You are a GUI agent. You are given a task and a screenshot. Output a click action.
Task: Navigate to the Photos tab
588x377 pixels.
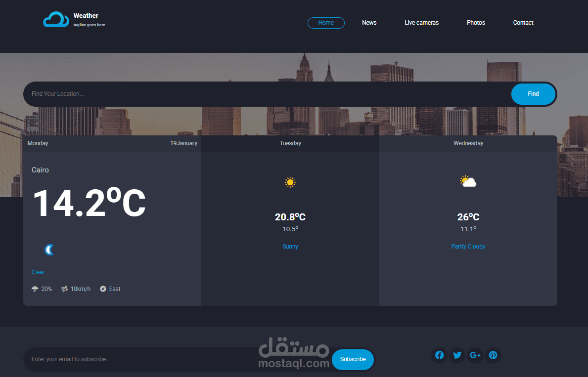475,23
